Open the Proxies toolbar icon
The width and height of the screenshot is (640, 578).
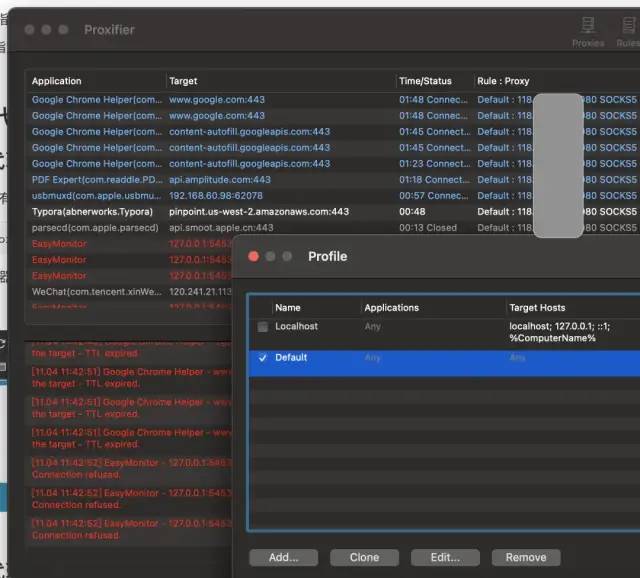click(x=588, y=32)
